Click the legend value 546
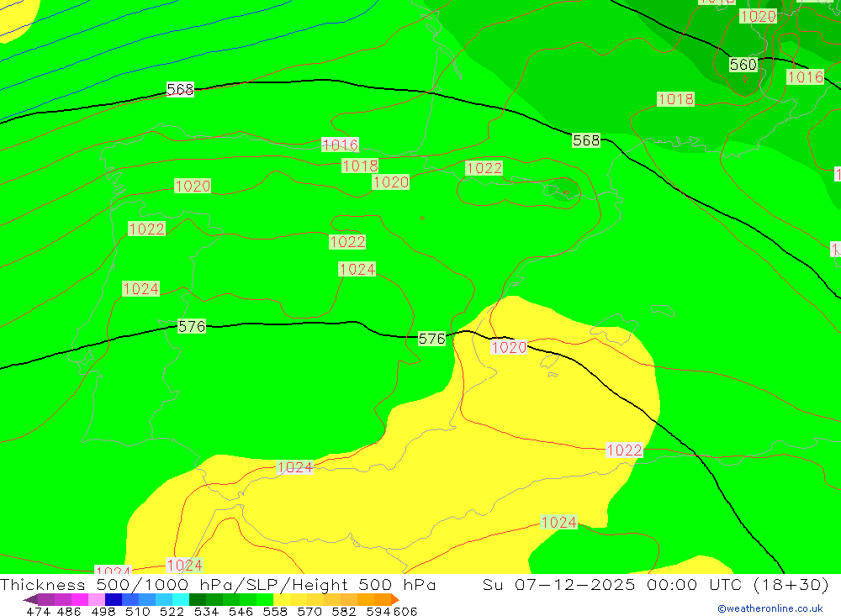The height and width of the screenshot is (616, 841). (241, 611)
